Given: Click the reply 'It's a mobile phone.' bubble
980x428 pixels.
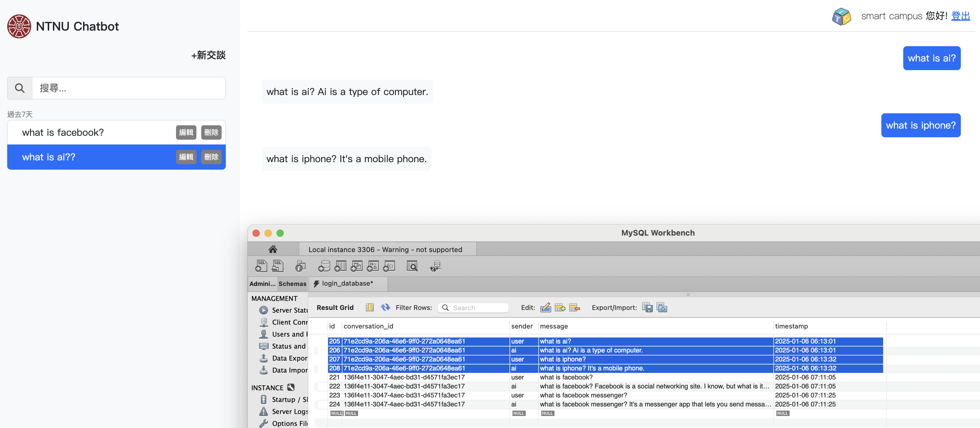Looking at the screenshot, I should 347,159.
